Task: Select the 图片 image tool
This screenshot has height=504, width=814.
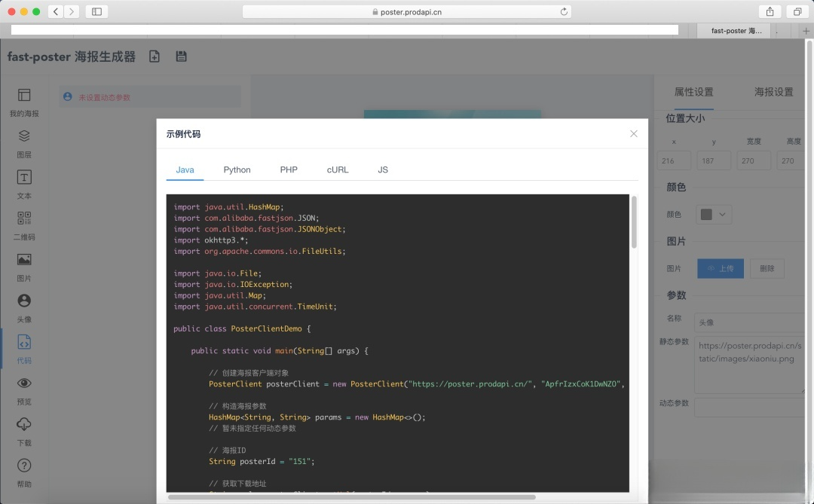Action: coord(23,266)
